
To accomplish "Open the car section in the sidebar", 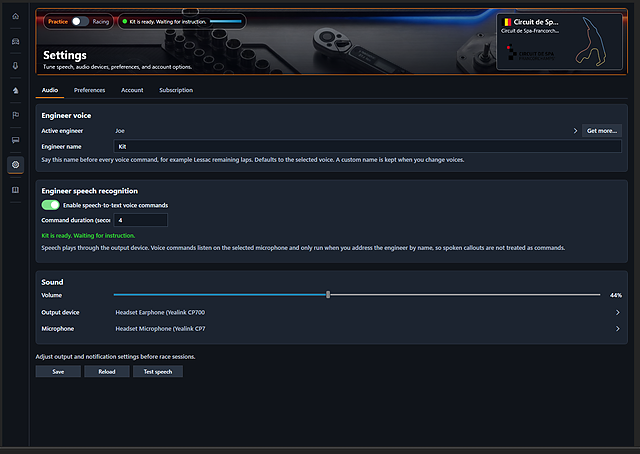I will 16,41.
